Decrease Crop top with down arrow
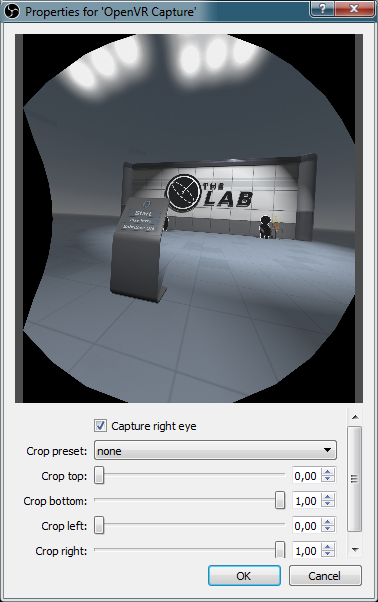Viewport: 378px width, 602px height. click(328, 480)
